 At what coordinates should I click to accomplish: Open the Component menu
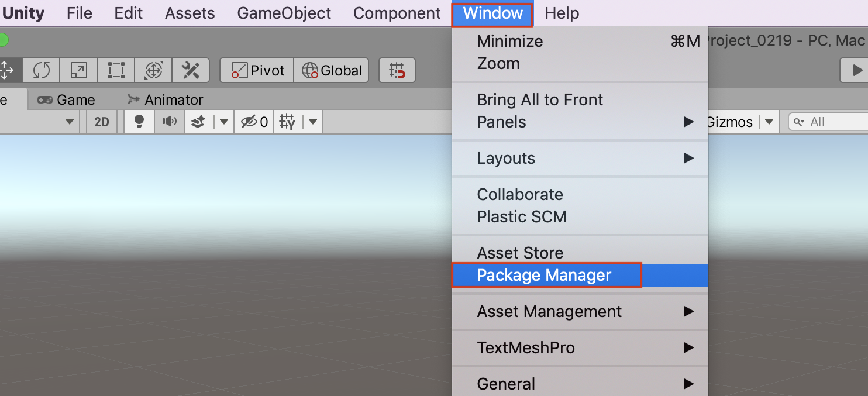click(397, 13)
